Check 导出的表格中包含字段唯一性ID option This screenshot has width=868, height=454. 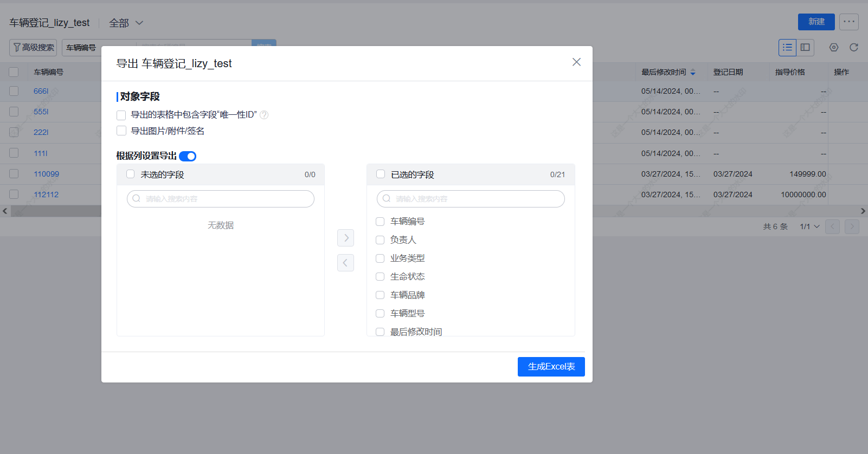coord(121,115)
